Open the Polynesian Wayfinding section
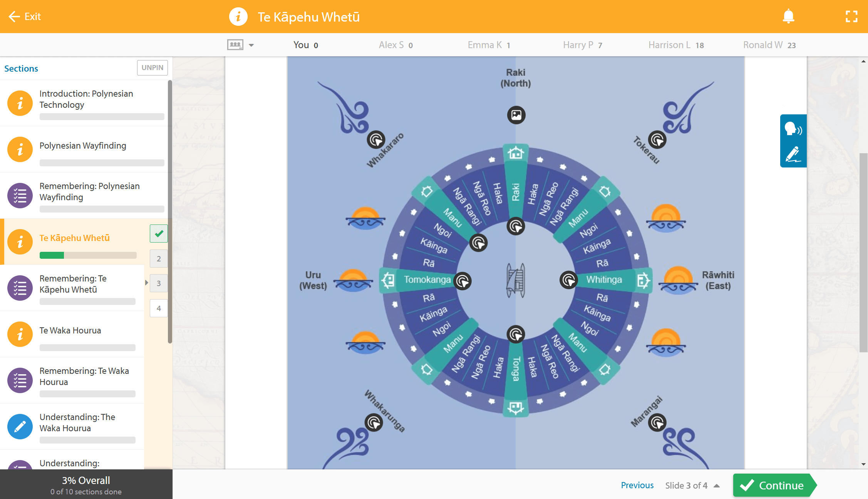 click(x=82, y=146)
